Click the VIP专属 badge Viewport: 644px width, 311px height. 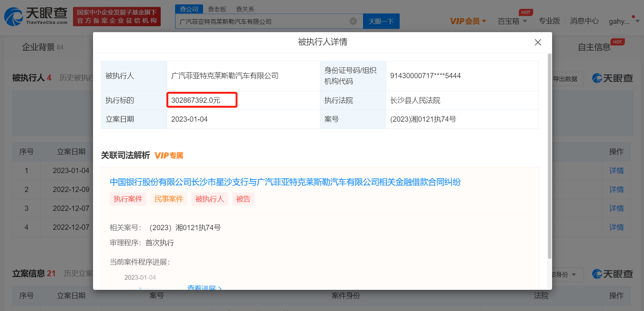169,156
